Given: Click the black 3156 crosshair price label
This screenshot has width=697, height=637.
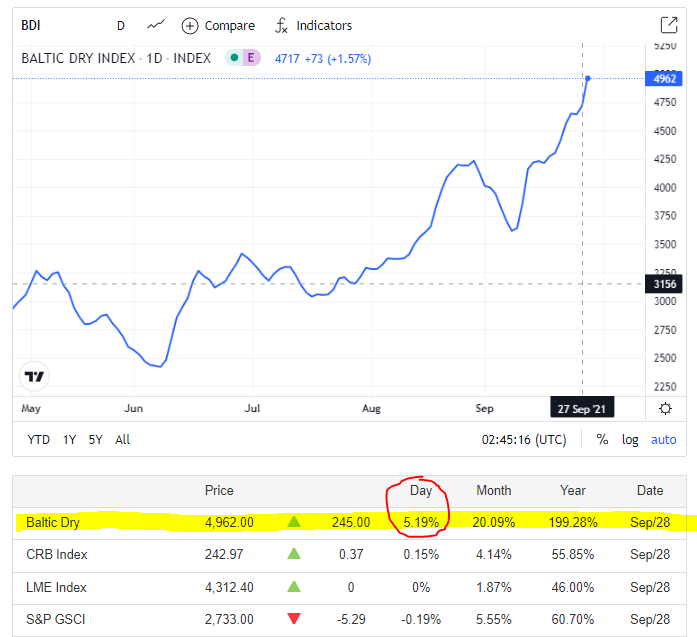Looking at the screenshot, I should tap(664, 284).
